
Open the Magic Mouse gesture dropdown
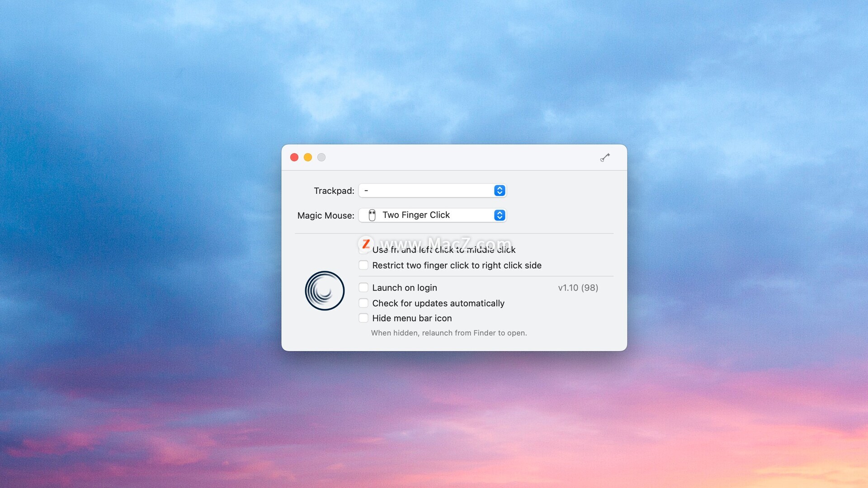pyautogui.click(x=432, y=215)
